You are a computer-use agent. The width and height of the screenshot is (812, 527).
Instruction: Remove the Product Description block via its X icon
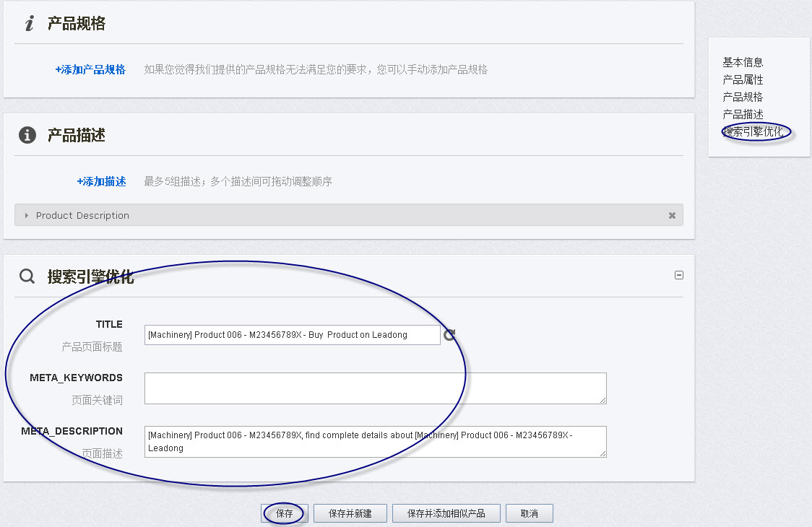(672, 214)
